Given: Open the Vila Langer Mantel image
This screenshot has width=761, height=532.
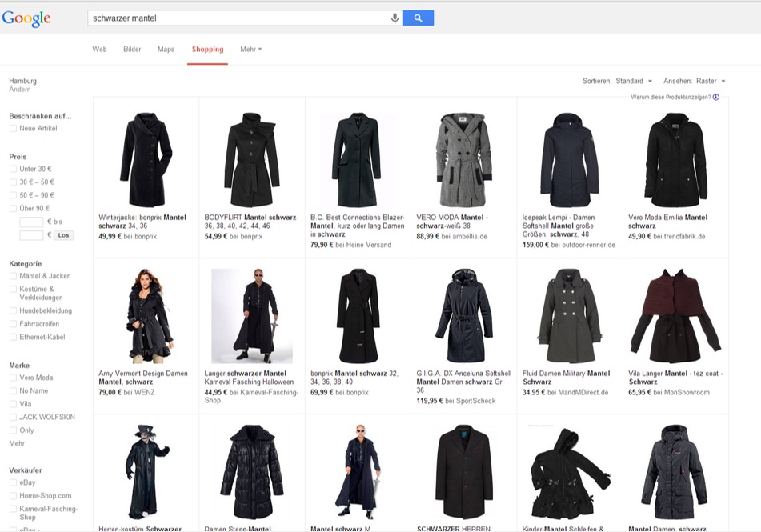Looking at the screenshot, I should [675, 316].
